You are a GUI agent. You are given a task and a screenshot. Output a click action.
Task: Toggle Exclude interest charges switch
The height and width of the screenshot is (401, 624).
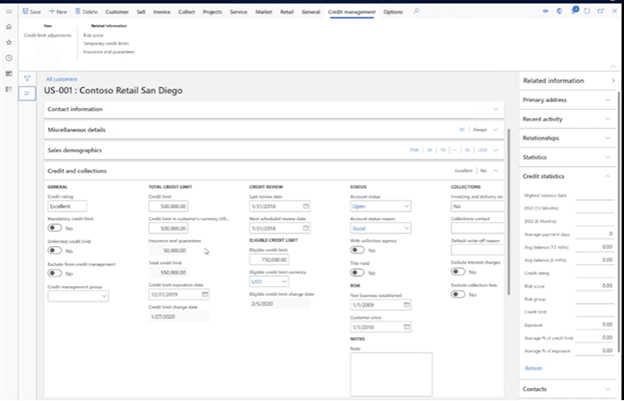click(458, 272)
